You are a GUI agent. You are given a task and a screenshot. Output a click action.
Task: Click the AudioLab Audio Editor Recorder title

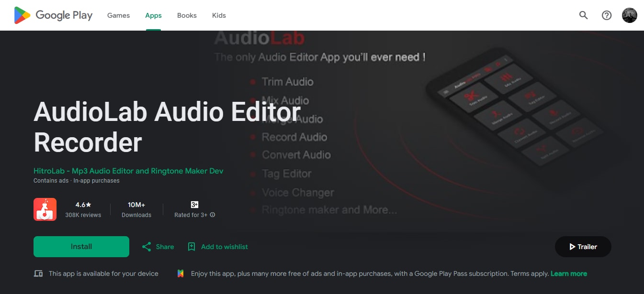click(167, 127)
